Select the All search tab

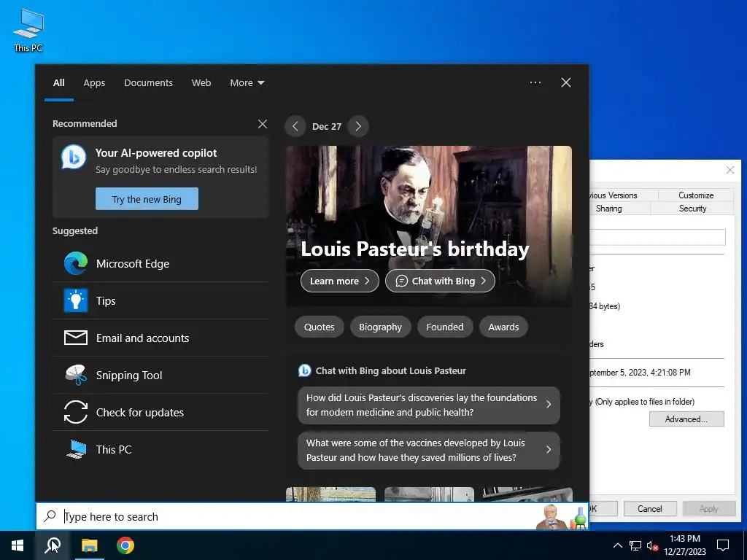(58, 83)
